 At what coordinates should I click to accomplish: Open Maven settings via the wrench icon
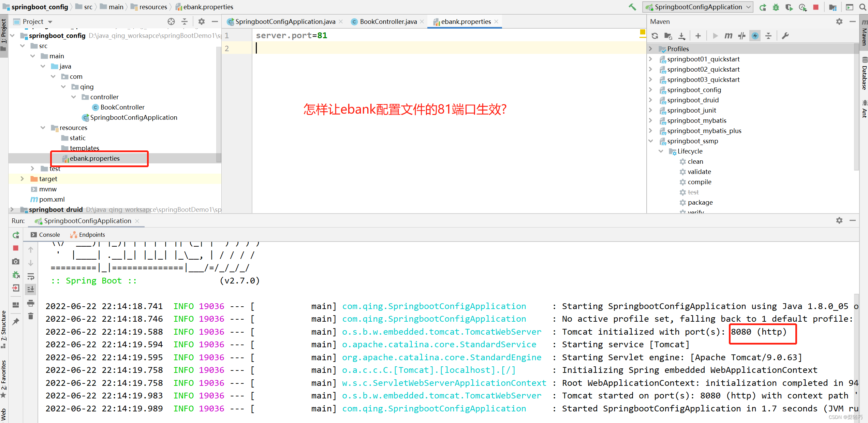[x=785, y=35]
